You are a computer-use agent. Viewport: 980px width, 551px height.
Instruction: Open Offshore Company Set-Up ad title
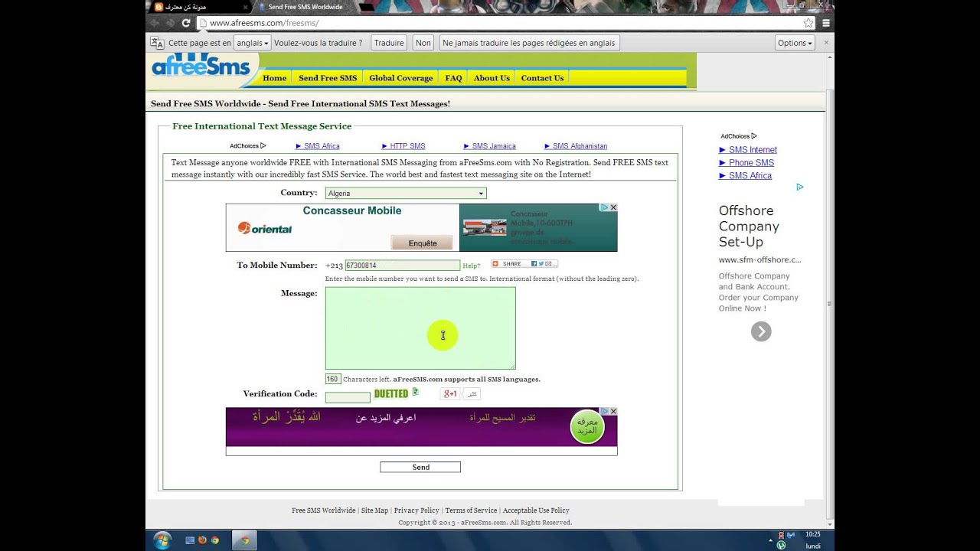tap(749, 227)
